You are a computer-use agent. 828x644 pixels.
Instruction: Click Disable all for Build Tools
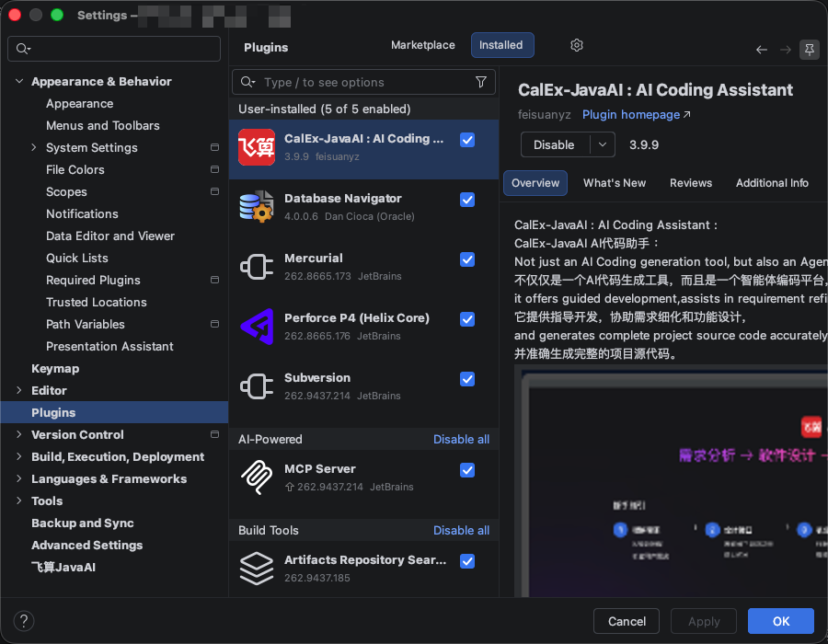pos(461,531)
